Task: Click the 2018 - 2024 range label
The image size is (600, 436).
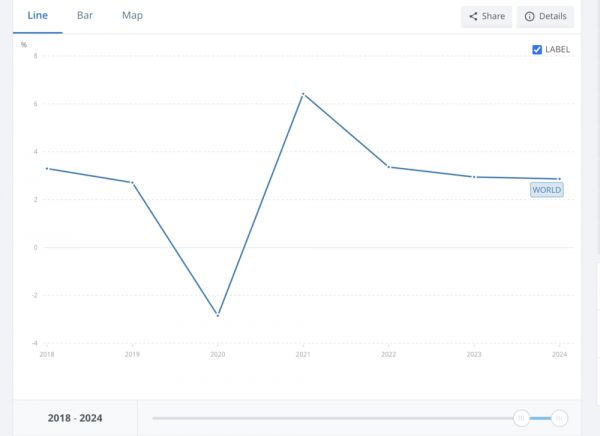Action: (x=75, y=418)
